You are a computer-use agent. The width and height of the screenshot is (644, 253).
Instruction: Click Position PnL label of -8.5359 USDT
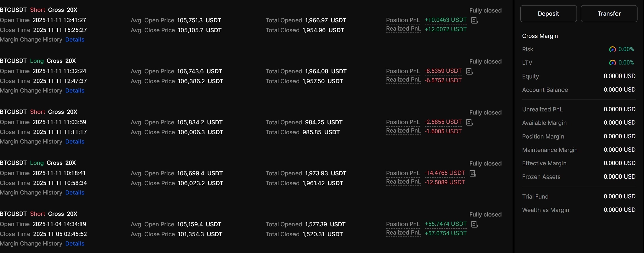[x=402, y=71]
